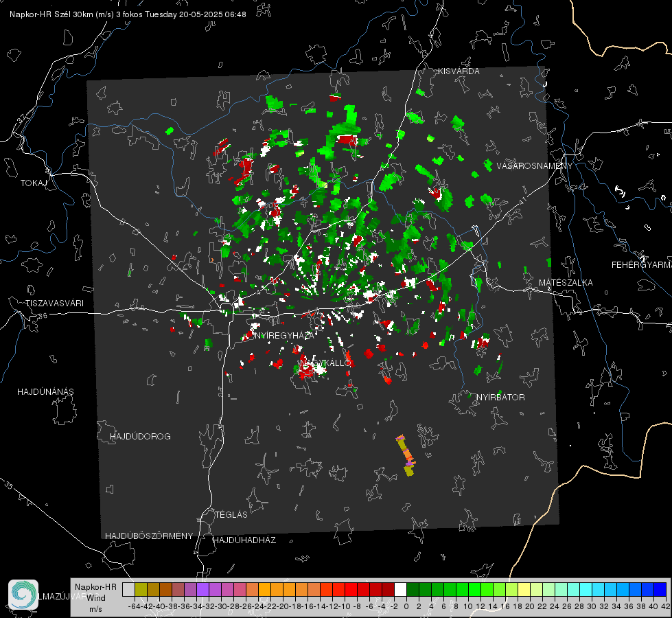672x618 pixels.
Task: Select the VÁSÁROSNAMÉNY city label
Action: [x=535, y=165]
